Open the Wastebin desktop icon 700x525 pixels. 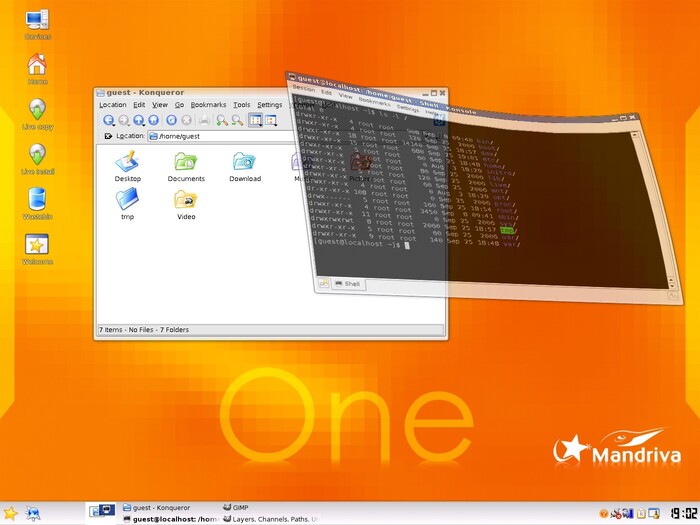[x=38, y=204]
